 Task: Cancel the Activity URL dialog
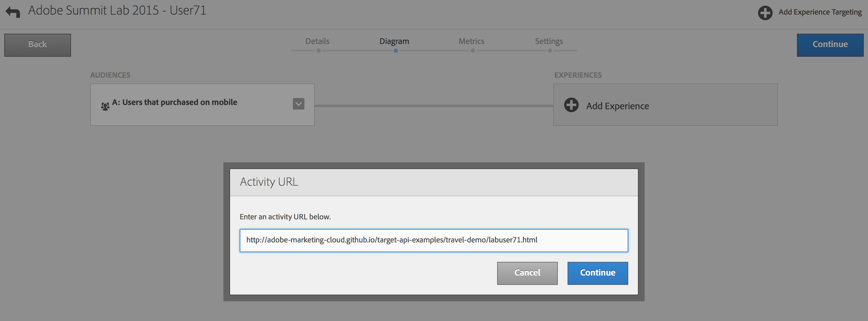point(527,273)
